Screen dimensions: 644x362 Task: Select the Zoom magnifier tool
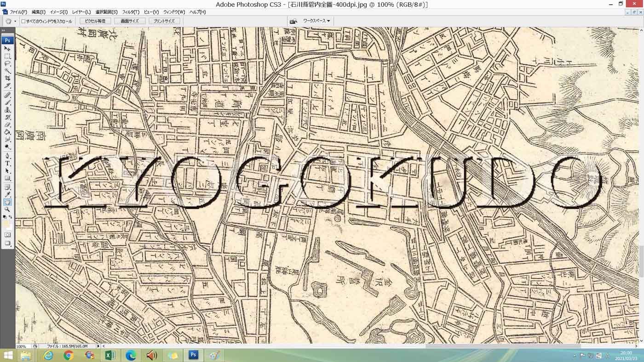[x=7, y=209]
